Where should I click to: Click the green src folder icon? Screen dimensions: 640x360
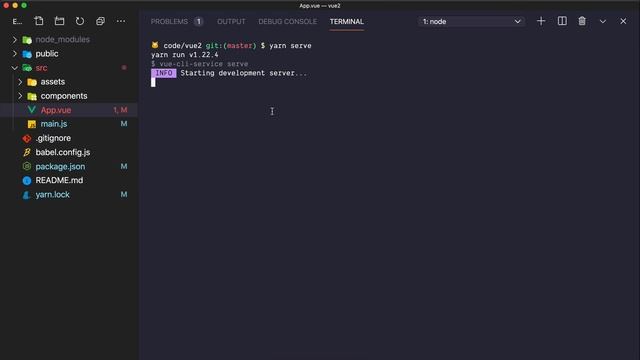point(27,68)
